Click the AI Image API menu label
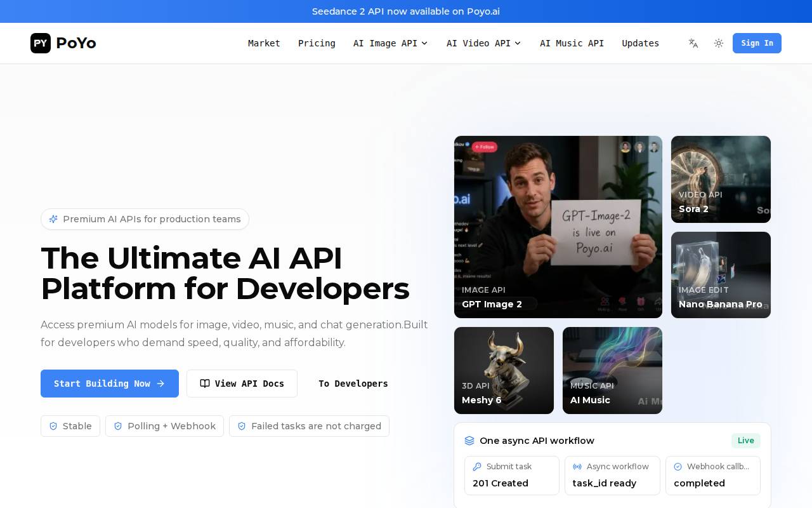Screen dimensions: 812x508 coord(385,43)
